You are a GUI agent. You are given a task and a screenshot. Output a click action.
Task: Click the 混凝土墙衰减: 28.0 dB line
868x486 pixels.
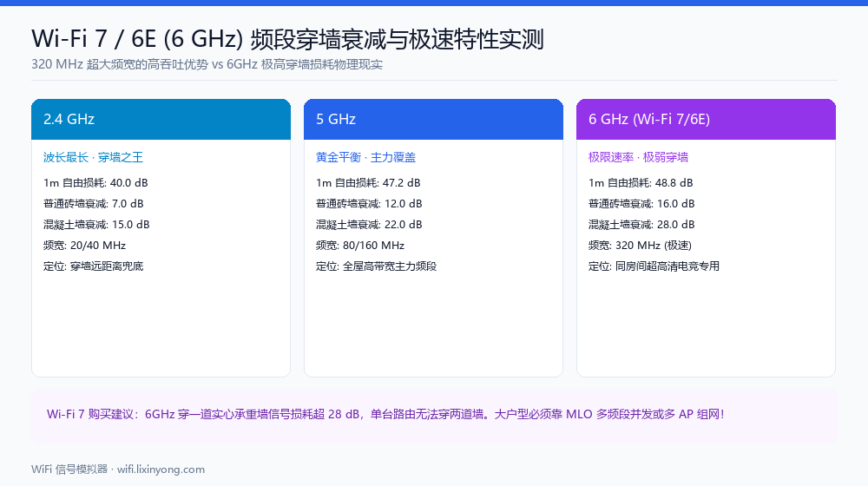641,225
